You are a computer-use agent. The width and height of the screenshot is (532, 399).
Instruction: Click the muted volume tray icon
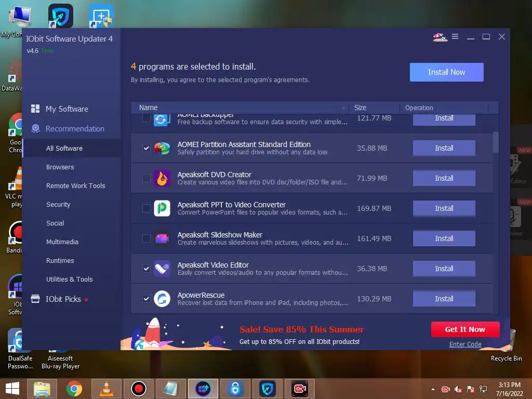tap(458, 389)
